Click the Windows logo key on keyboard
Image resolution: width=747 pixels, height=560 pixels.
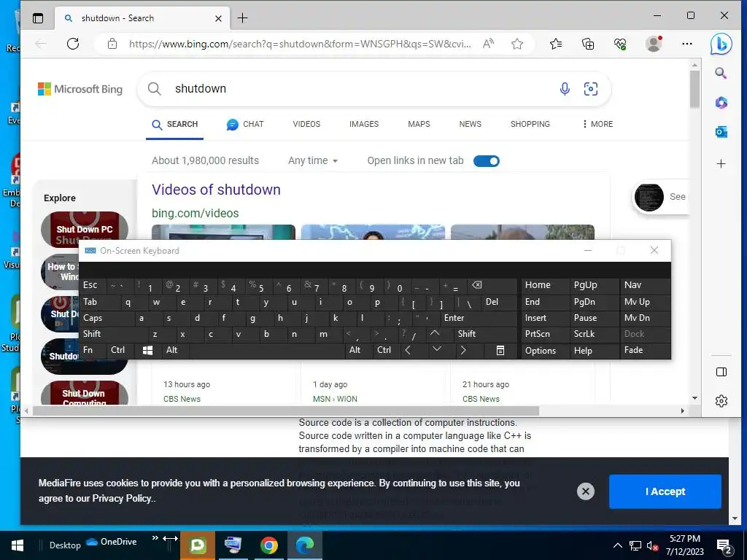point(147,351)
